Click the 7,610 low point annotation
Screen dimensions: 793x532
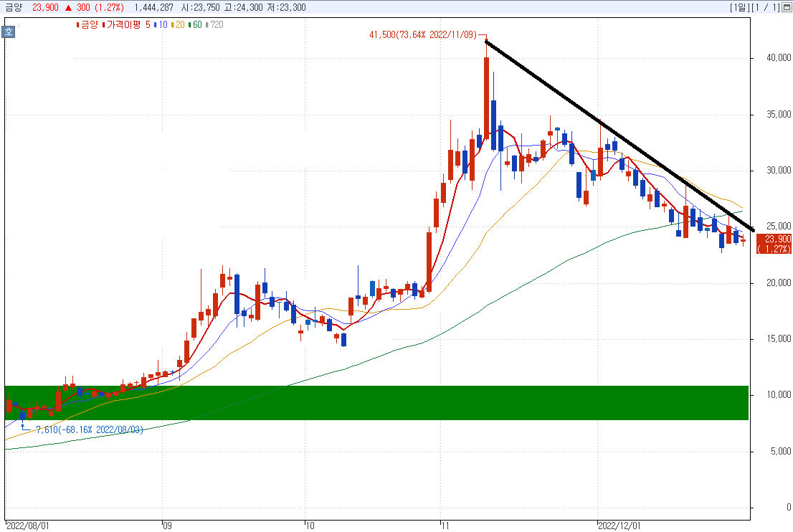pos(90,429)
